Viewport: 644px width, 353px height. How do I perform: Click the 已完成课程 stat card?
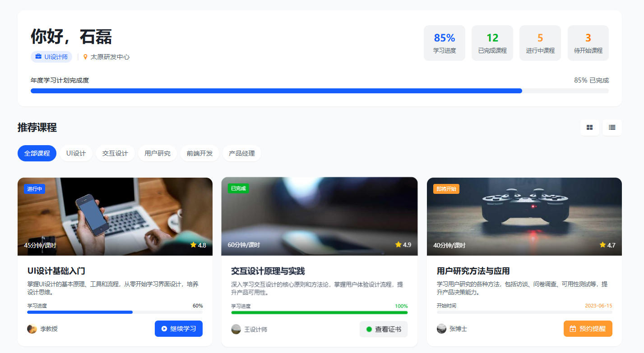pyautogui.click(x=492, y=43)
